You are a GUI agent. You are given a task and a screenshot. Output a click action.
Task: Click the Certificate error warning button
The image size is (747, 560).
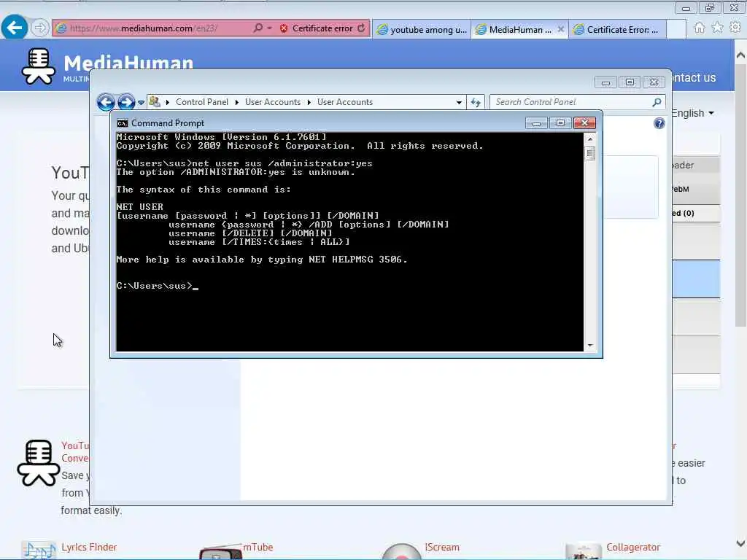[317, 28]
